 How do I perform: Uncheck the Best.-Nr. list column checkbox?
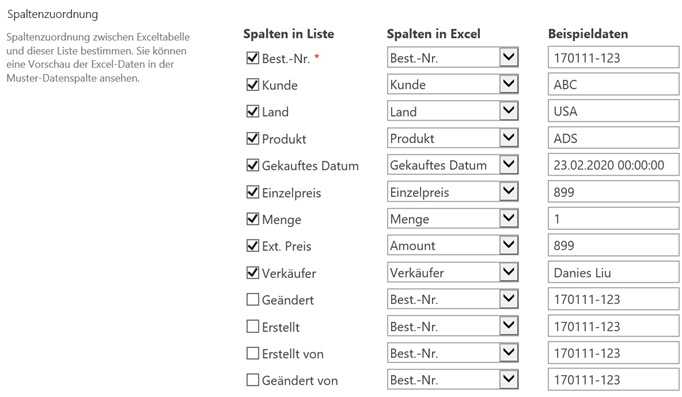253,57
